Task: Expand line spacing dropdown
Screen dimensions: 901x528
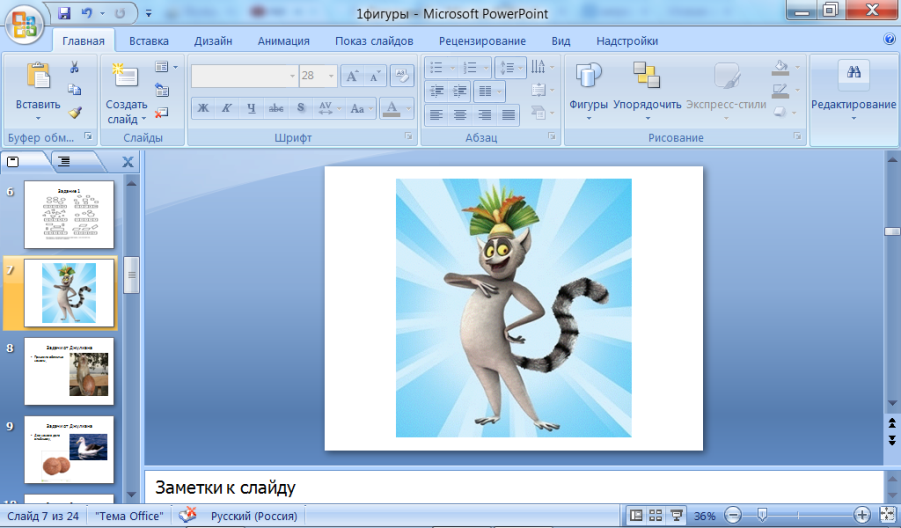Action: (521, 67)
